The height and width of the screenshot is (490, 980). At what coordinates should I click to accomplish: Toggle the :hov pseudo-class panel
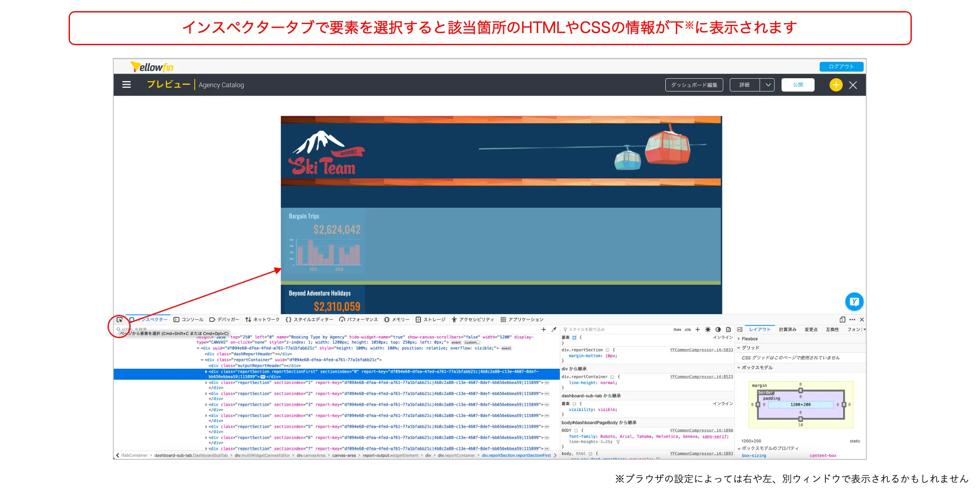coord(677,329)
